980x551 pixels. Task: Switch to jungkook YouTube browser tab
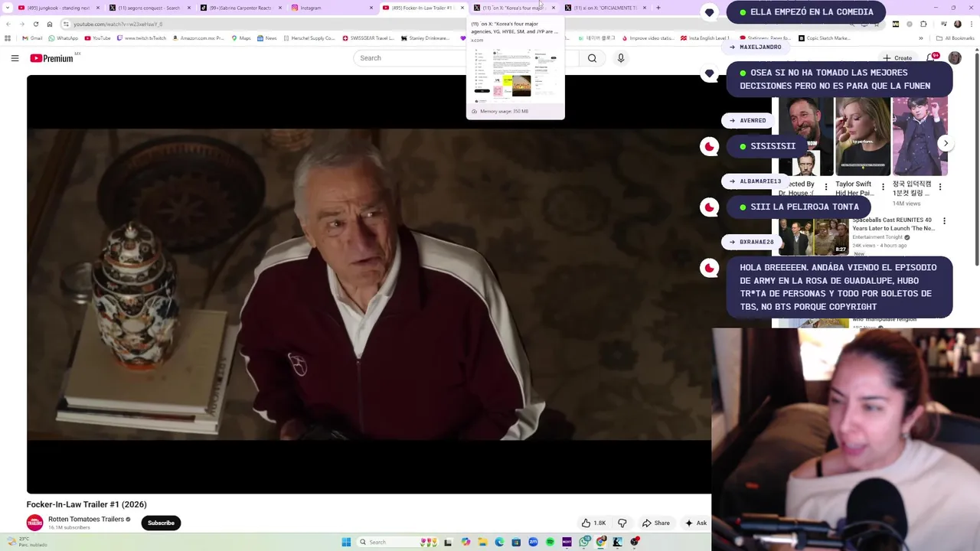point(55,8)
